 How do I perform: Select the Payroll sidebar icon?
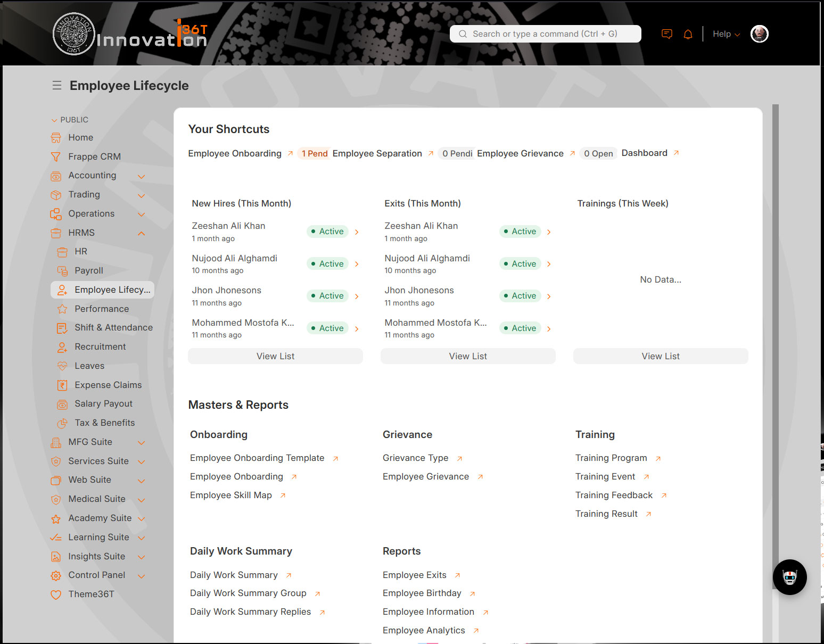point(62,271)
